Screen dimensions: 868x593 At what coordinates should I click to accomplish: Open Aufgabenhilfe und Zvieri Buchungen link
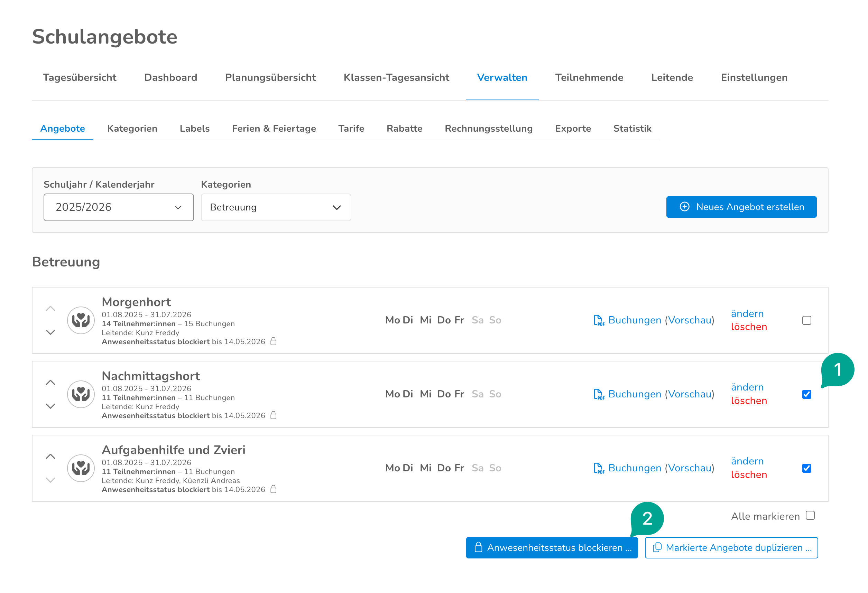tap(635, 468)
